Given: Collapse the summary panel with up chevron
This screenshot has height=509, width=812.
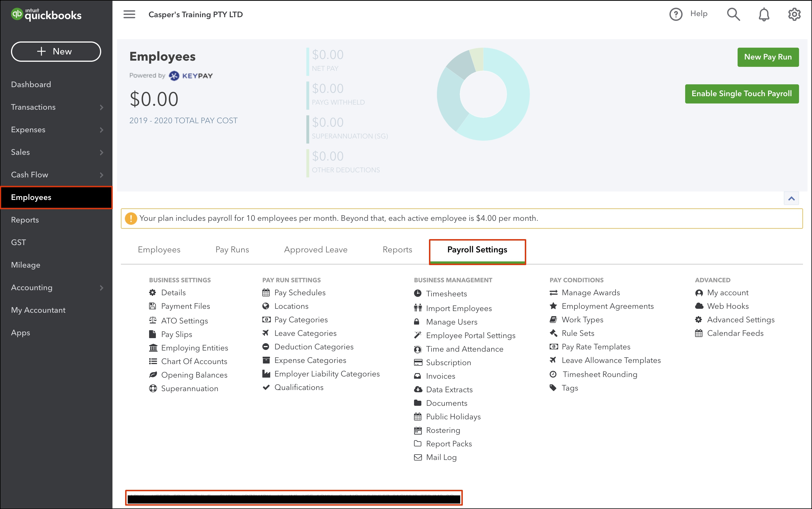Looking at the screenshot, I should pos(791,199).
